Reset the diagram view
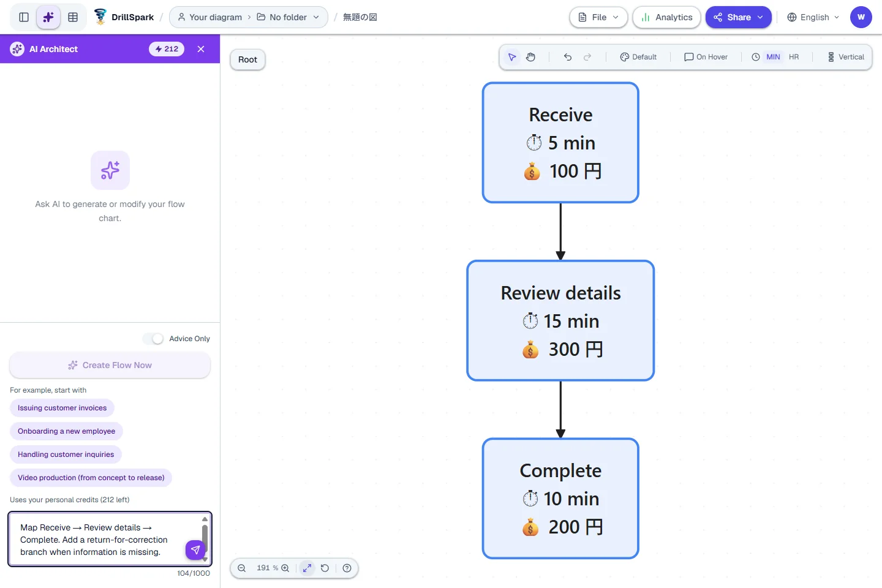 coord(325,568)
